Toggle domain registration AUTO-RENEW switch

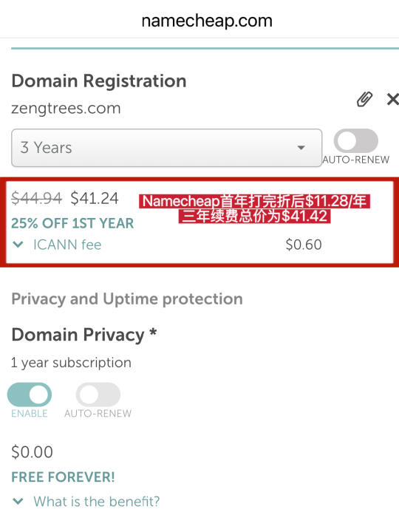356,141
